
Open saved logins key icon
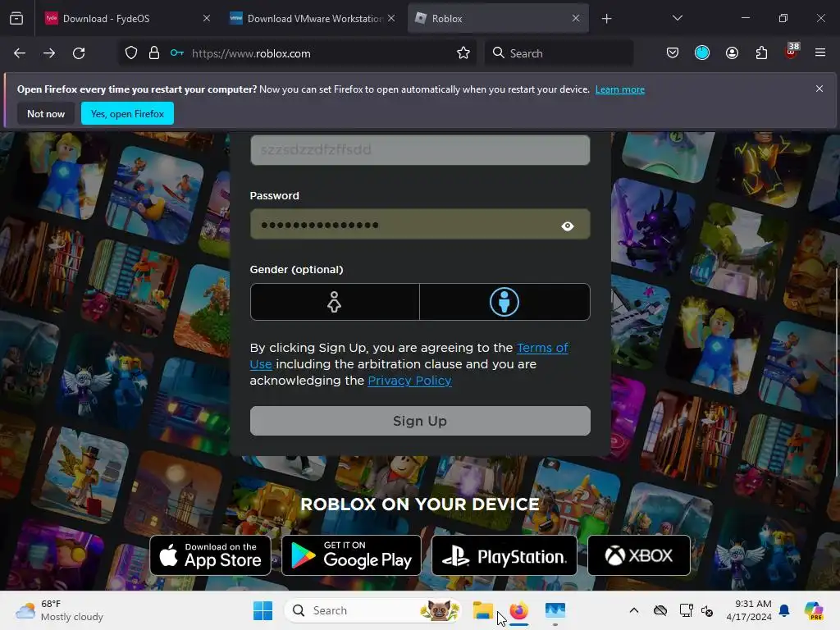point(177,53)
